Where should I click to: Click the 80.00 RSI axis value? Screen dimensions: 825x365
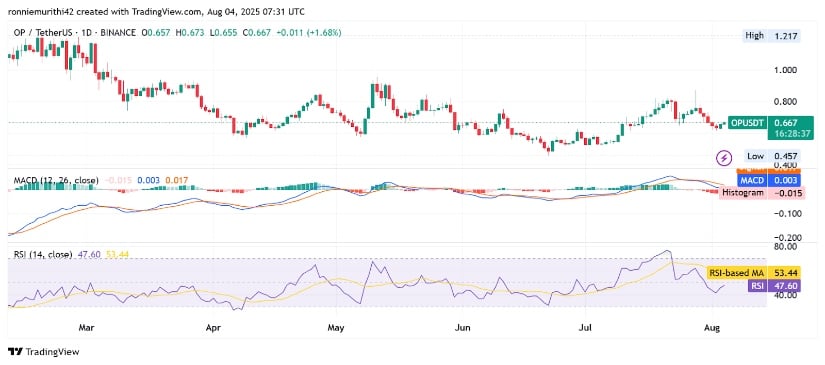[786, 246]
